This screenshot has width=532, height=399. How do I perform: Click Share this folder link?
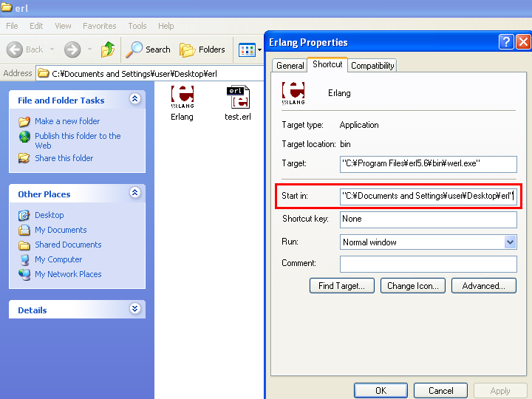coord(64,158)
